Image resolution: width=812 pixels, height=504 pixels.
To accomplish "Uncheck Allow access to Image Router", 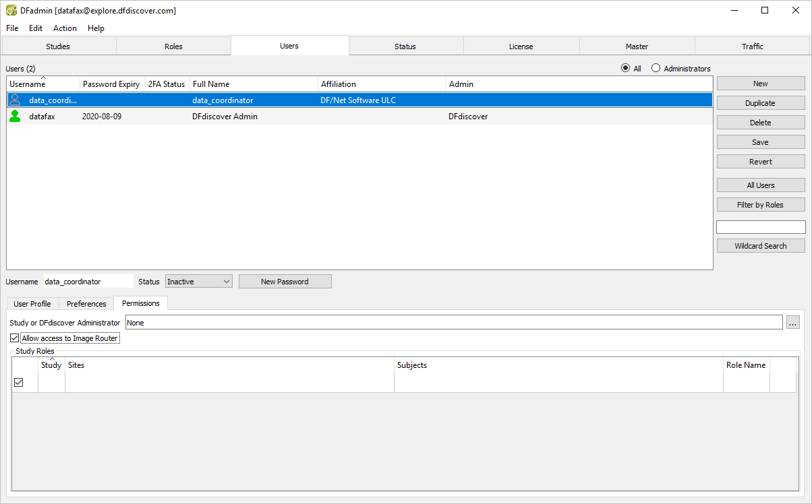I will click(x=15, y=338).
